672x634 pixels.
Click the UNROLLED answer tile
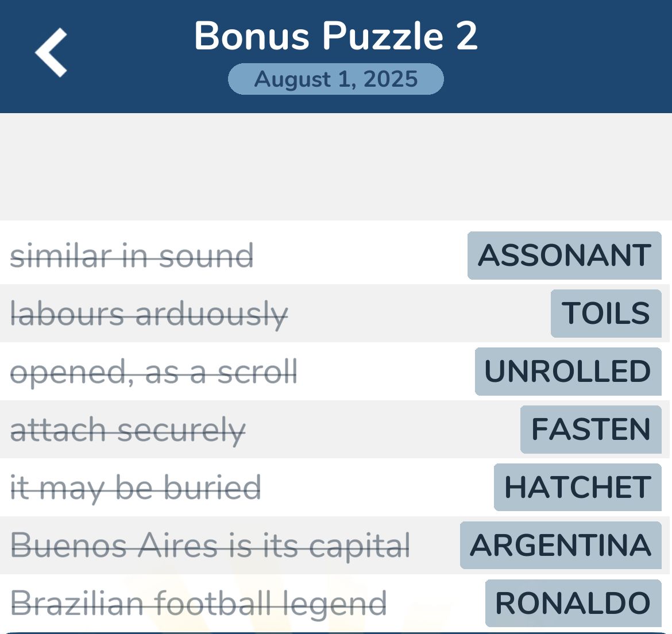tap(568, 372)
